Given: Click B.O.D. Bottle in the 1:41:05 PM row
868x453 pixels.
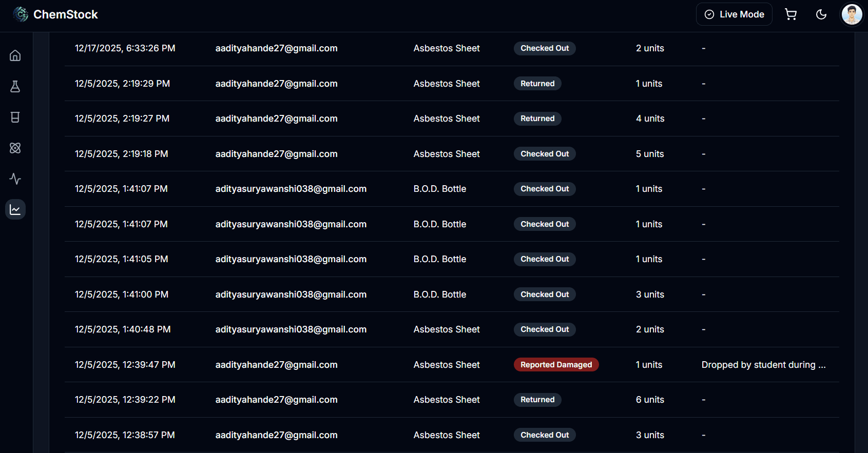Looking at the screenshot, I should pyautogui.click(x=440, y=259).
